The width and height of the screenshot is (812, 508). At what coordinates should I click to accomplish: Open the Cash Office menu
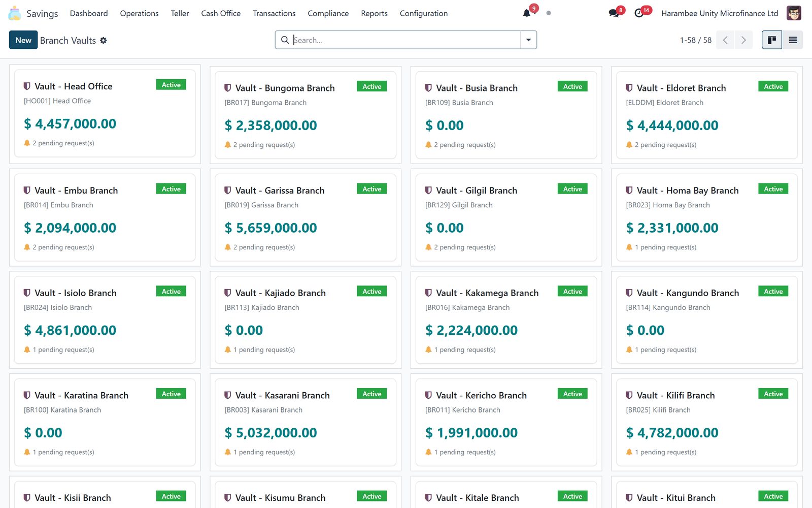pyautogui.click(x=221, y=13)
